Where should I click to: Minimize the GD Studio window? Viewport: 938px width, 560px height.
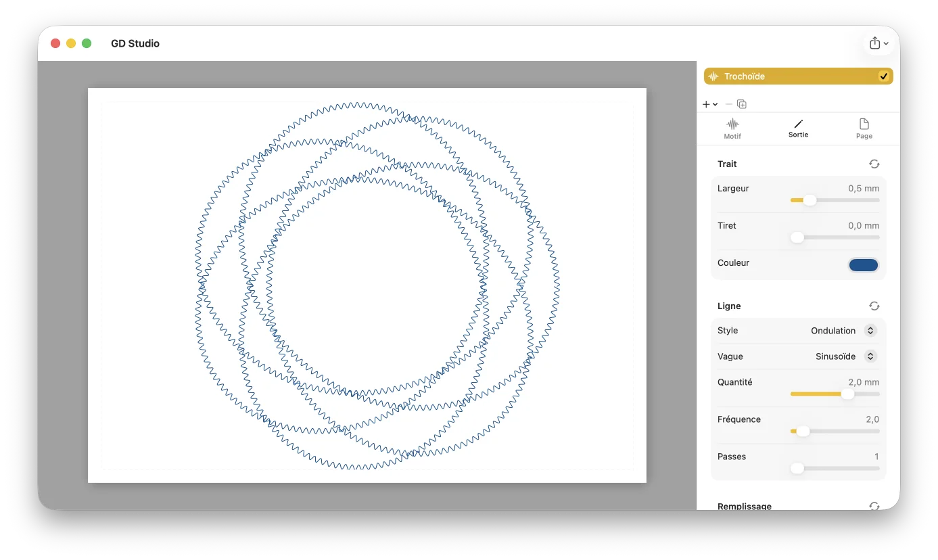(x=71, y=43)
